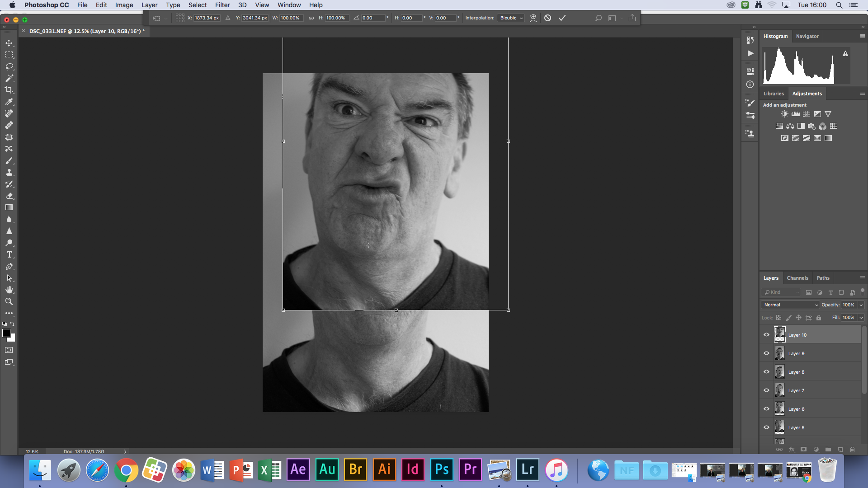Switch to warp mode icon
Screen dimensions: 868x488
tap(533, 18)
